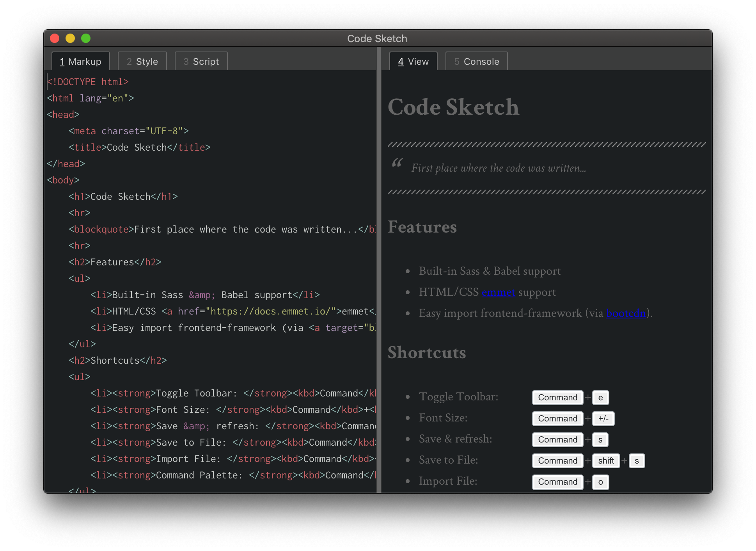Viewport: 756px width, 551px height.
Task: Select the numbered panel icon 4
Action: [x=401, y=62]
